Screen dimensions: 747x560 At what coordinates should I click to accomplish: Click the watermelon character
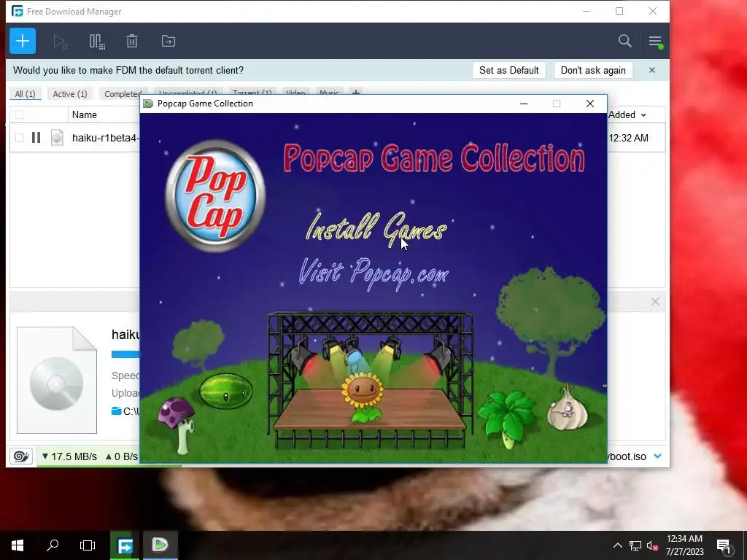(226, 392)
